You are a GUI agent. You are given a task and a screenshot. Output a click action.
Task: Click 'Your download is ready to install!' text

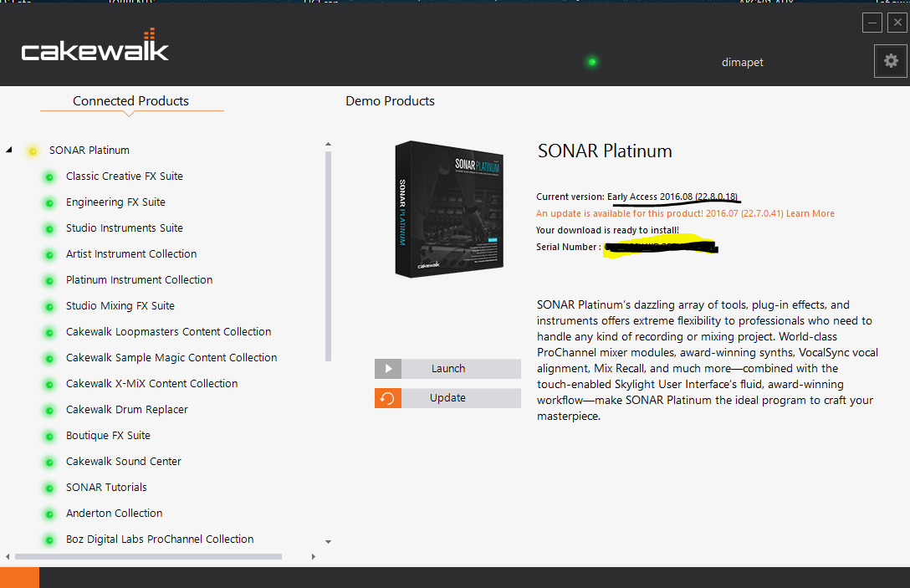click(607, 231)
